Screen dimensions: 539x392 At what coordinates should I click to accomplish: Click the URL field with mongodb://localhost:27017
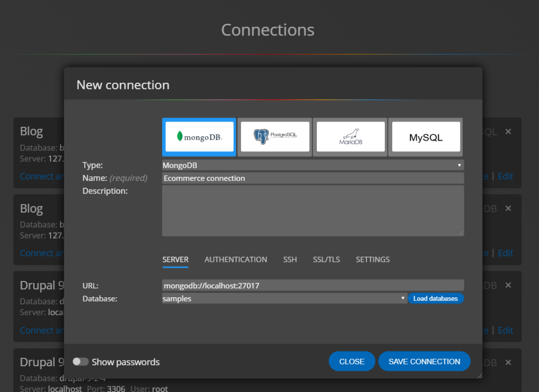tap(313, 286)
